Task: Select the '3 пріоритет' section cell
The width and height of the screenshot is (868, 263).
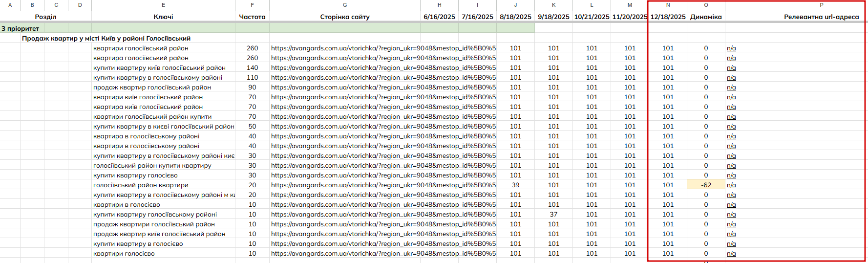Action: 21,28
